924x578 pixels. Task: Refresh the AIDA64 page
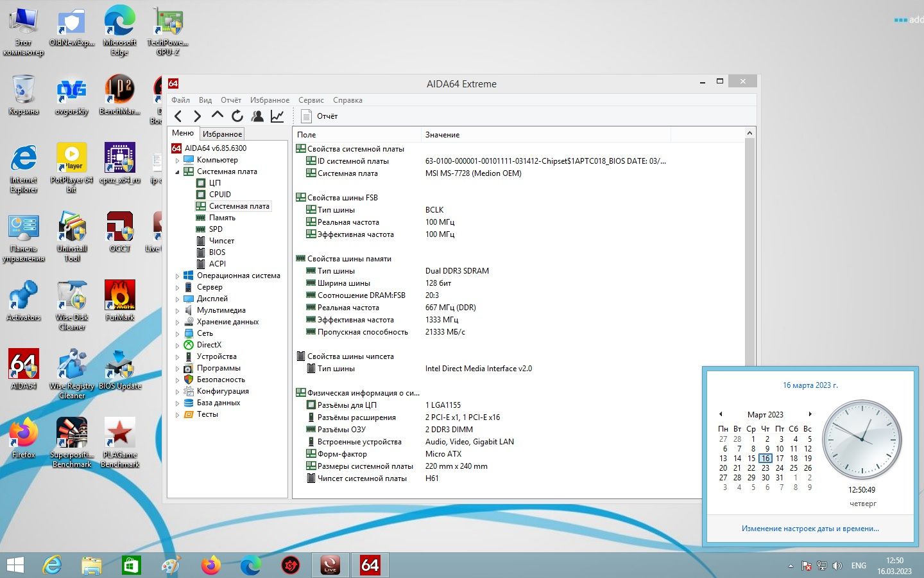point(237,116)
